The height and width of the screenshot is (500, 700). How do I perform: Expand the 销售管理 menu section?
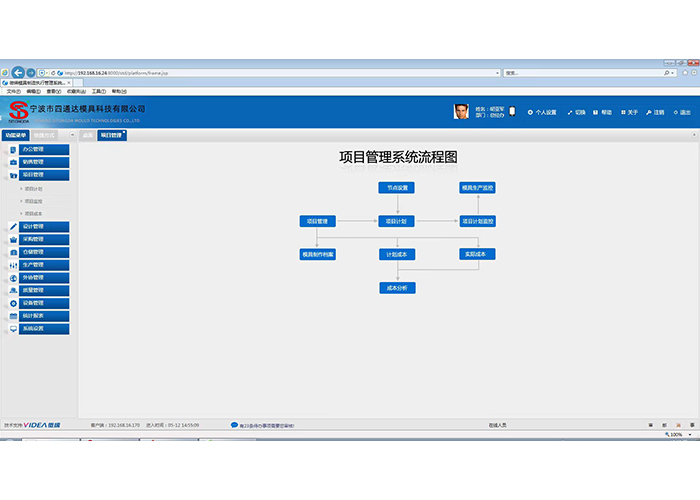tap(44, 162)
